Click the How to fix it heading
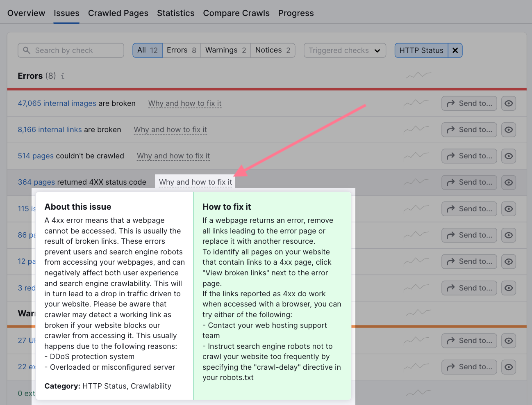 coord(227,207)
